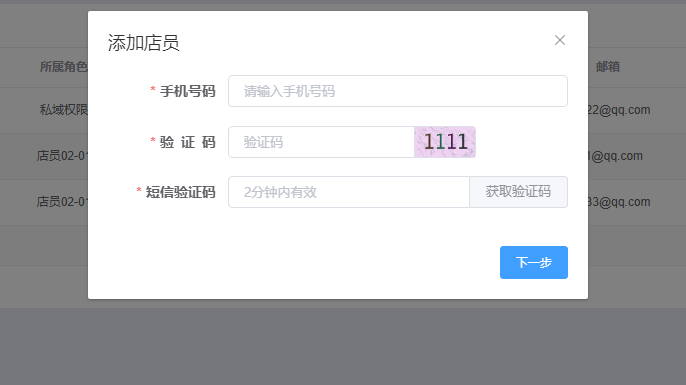Screen dimensions: 686x385
Task: Click 店员02 role in the 33@qq.com row
Action: pyautogui.click(x=63, y=202)
